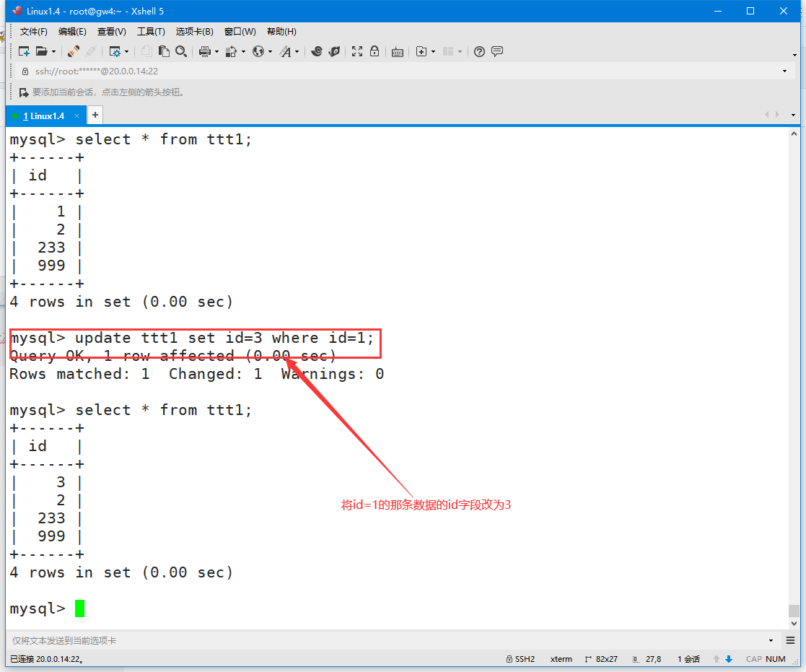This screenshot has width=806, height=672.
Task: Open the compose bar target dropdown
Action: (x=771, y=640)
